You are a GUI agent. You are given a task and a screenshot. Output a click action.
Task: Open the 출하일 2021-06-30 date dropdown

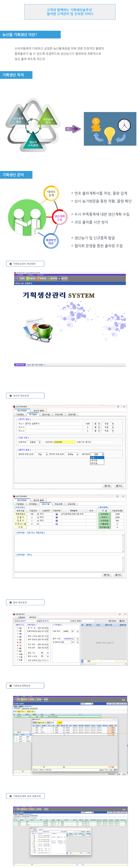[x=48, y=628]
